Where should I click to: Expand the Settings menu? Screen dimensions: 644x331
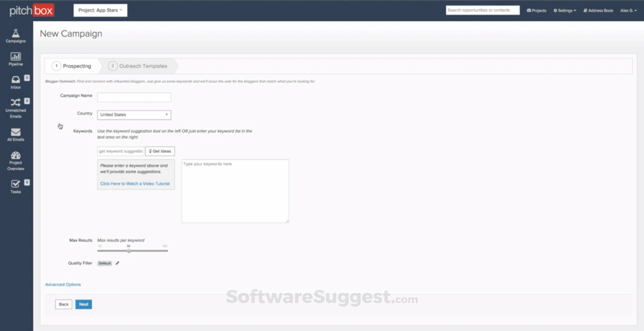(565, 10)
